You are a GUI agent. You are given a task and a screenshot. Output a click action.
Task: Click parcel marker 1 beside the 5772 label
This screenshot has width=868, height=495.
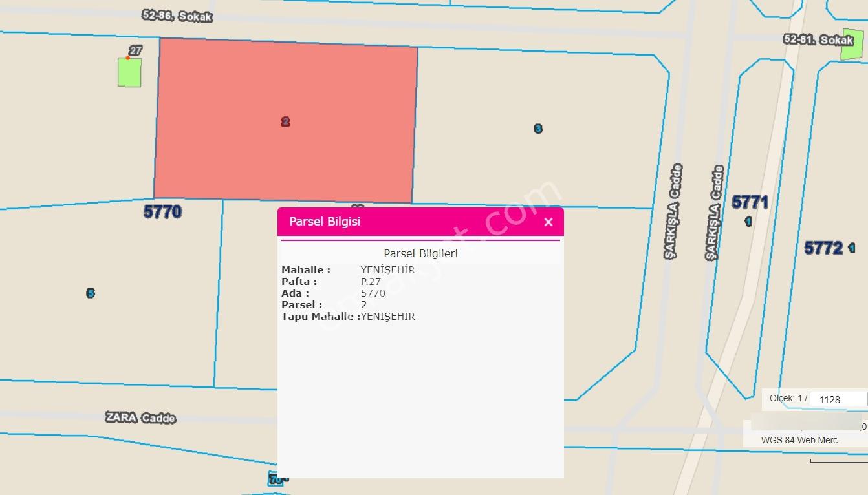[851, 247]
